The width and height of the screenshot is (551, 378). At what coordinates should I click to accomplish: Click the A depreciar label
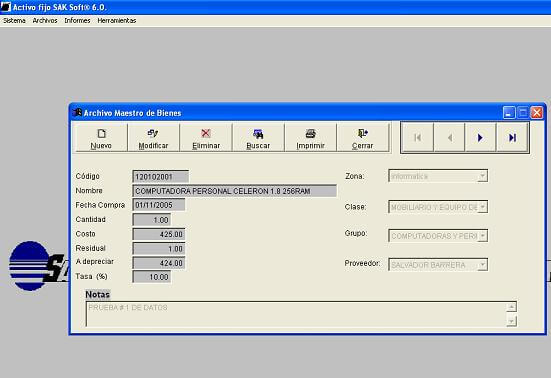(95, 262)
